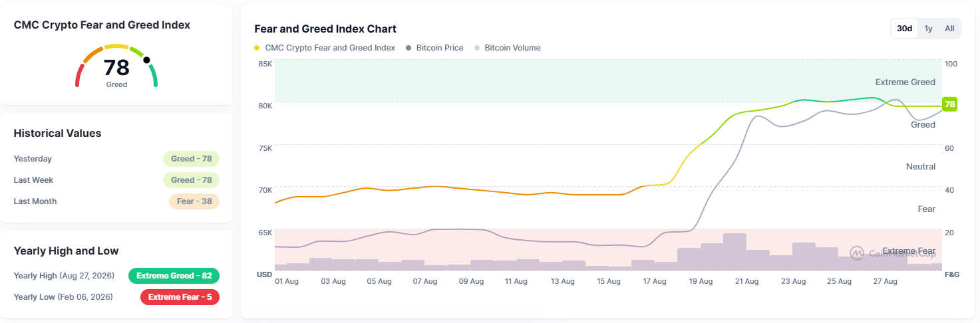
Task: Click the tallest volume bar near 21 Aug
Action: tap(735, 252)
